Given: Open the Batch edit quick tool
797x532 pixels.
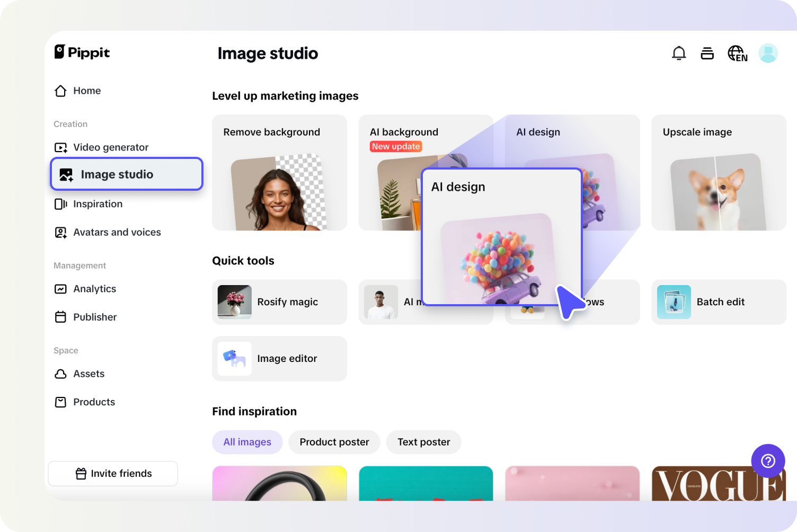Looking at the screenshot, I should pyautogui.click(x=719, y=302).
